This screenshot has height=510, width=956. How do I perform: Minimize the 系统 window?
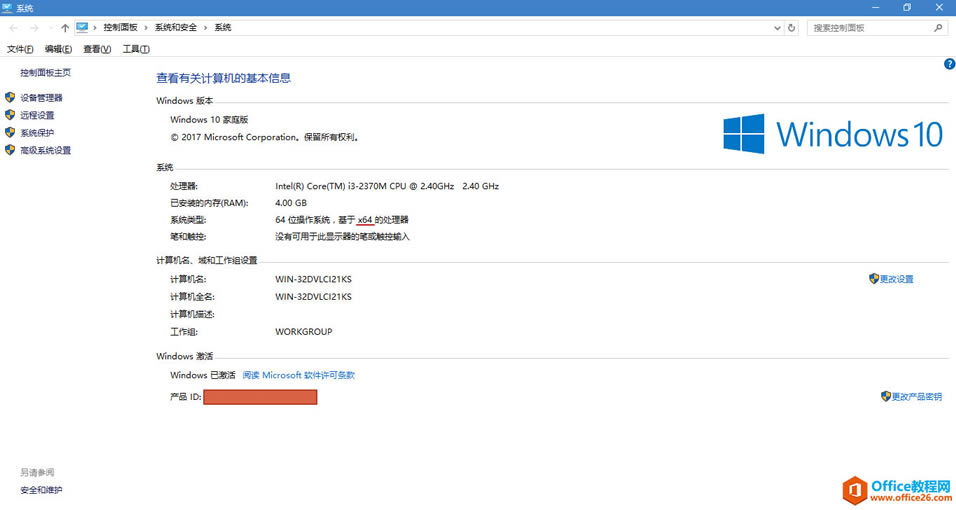click(876, 7)
